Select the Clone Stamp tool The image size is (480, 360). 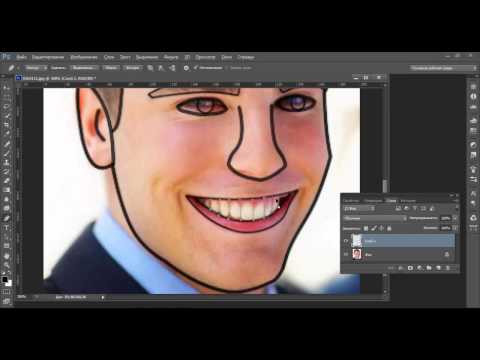[6, 162]
